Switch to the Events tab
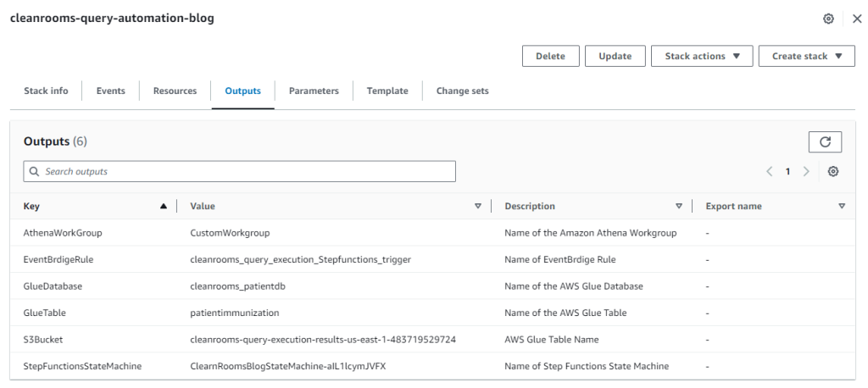The image size is (868, 388). pos(111,91)
